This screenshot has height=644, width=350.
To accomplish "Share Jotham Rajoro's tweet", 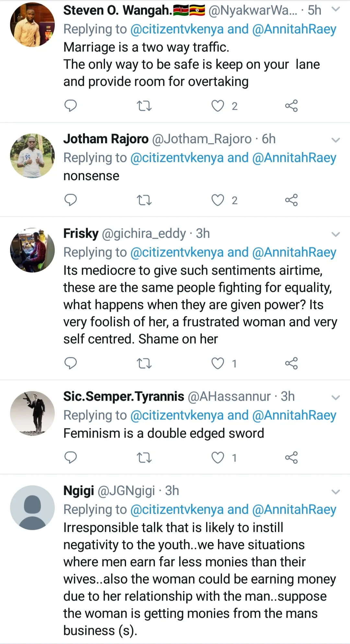I will tap(291, 200).
